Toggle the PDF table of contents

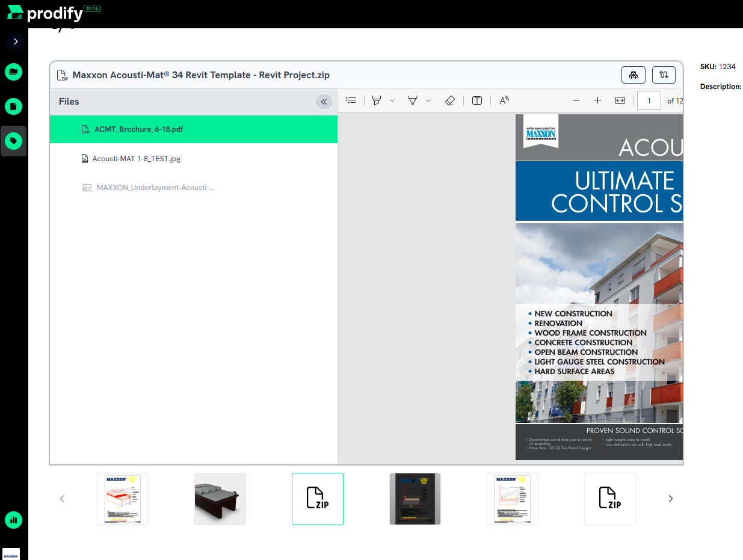click(351, 100)
